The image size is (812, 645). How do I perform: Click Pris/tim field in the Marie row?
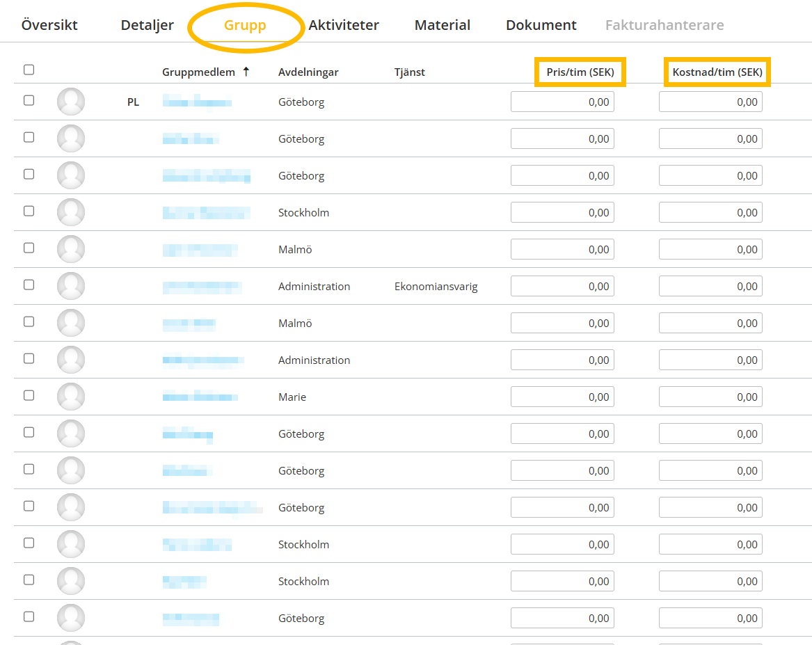tap(562, 397)
